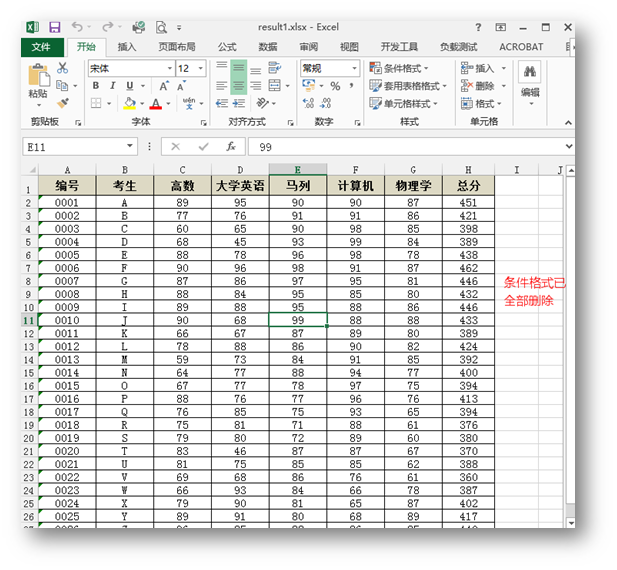Select column H header
617x570 pixels.
(468, 170)
